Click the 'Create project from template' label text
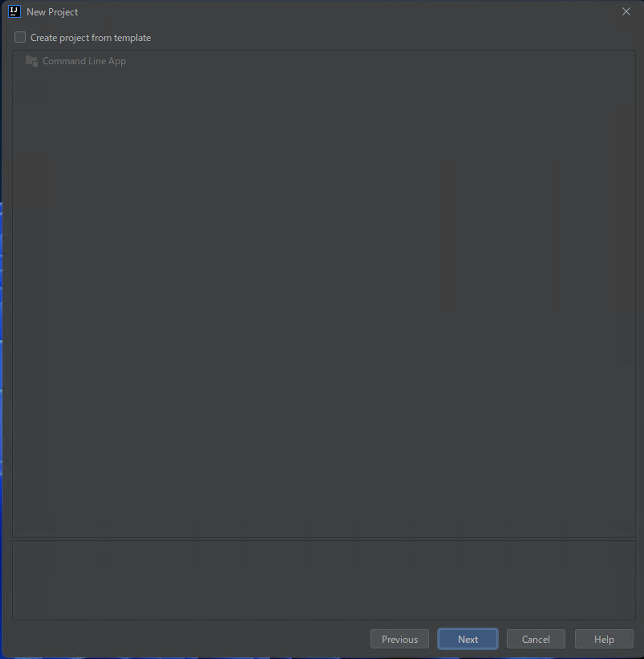This screenshot has width=644, height=659. 91,38
